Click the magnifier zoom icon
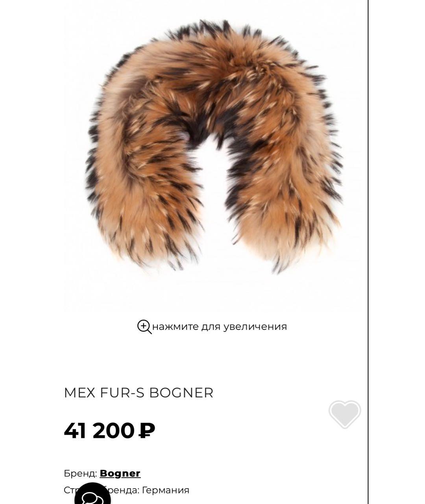This screenshot has height=504, width=425. (x=144, y=327)
